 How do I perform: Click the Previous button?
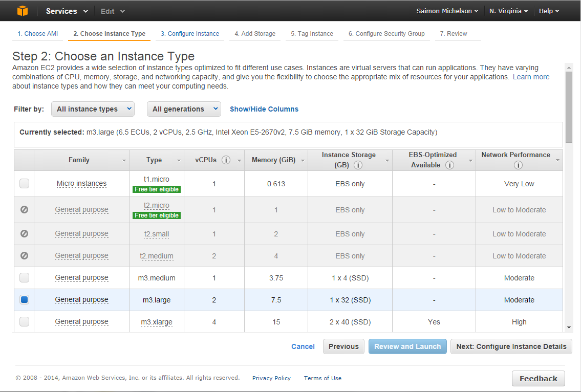343,346
